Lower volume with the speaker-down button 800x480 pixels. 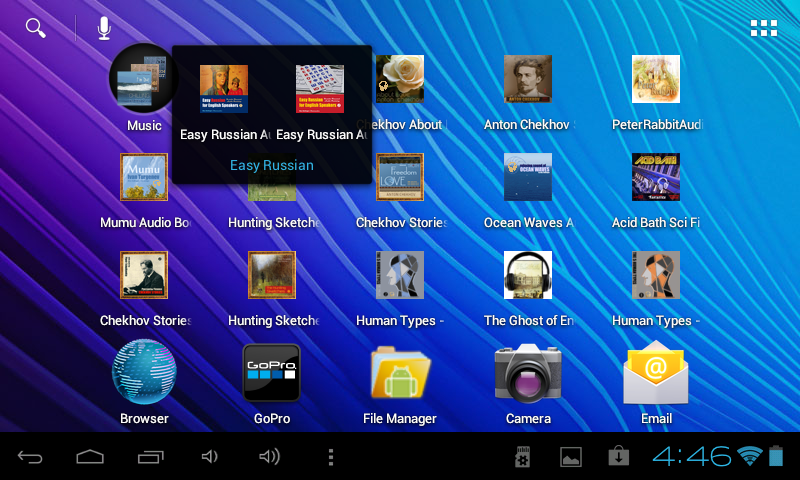point(210,457)
